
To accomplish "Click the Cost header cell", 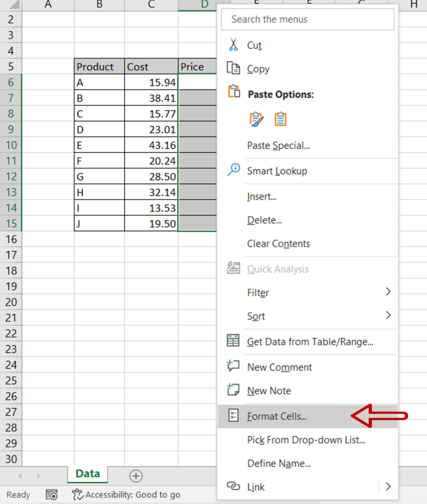I will 152,66.
